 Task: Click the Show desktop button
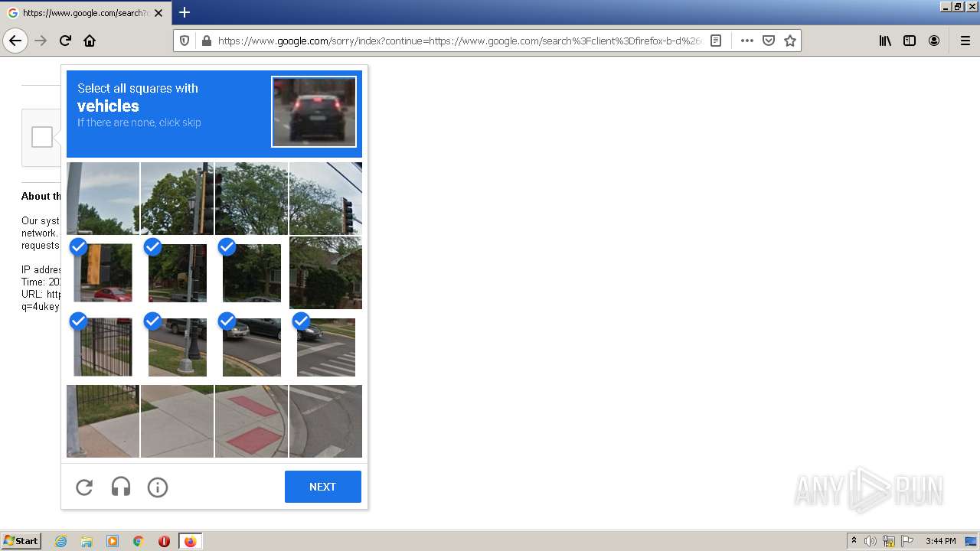[971, 541]
